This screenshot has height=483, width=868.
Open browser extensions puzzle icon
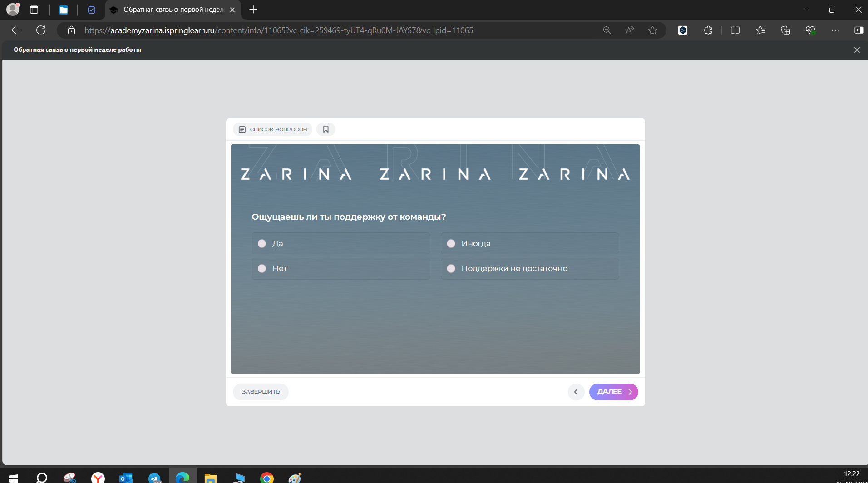tap(708, 30)
